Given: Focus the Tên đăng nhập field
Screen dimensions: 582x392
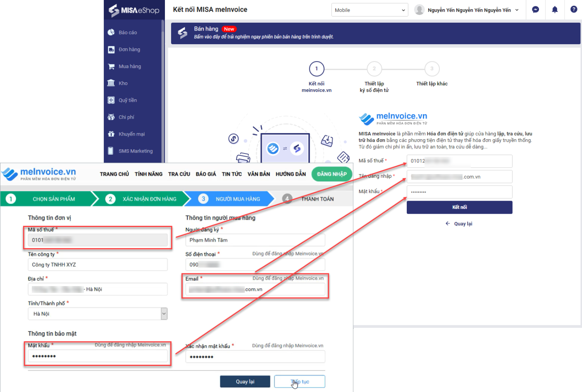Looking at the screenshot, I should [x=460, y=177].
